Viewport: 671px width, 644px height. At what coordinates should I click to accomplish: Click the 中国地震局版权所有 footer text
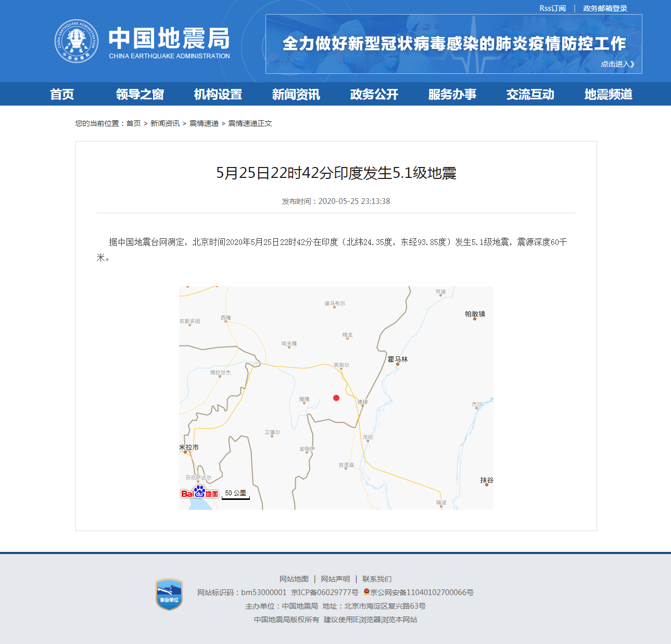(x=287, y=620)
